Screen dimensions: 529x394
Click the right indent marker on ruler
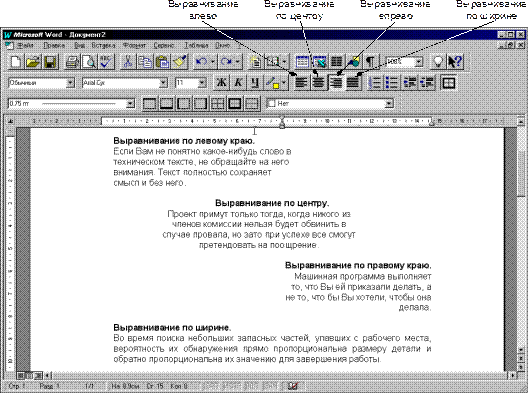[431, 123]
